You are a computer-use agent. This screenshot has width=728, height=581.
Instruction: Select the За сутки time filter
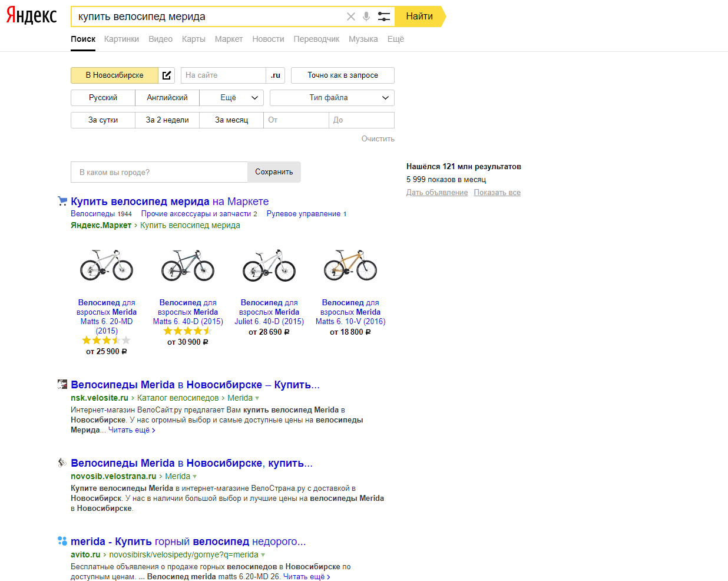click(103, 120)
